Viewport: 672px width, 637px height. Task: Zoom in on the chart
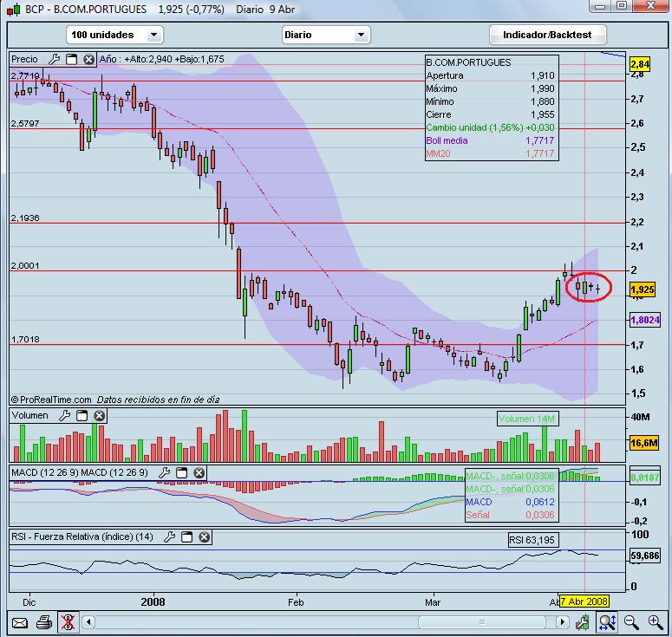pyautogui.click(x=656, y=622)
